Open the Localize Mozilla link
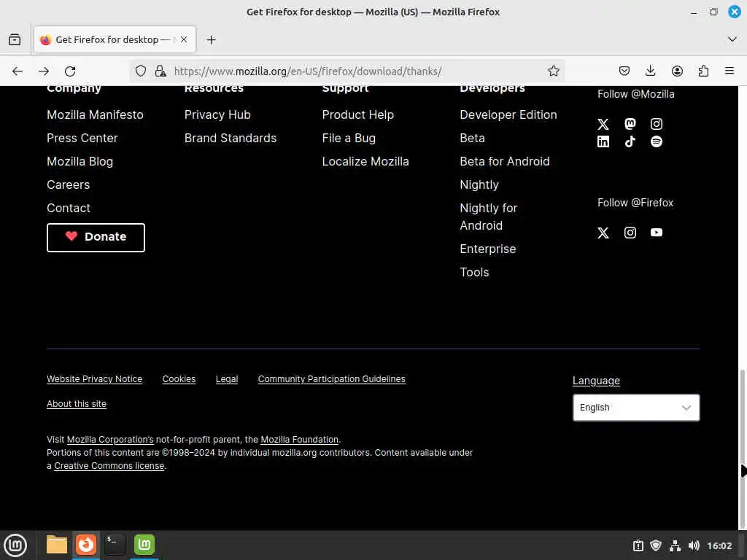Image resolution: width=747 pixels, height=560 pixels. [x=365, y=161]
